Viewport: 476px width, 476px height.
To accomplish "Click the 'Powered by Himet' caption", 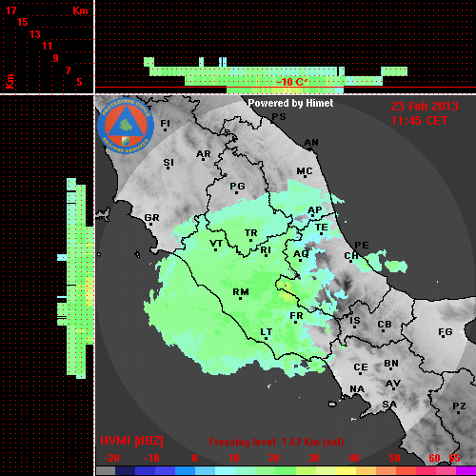I will (290, 103).
